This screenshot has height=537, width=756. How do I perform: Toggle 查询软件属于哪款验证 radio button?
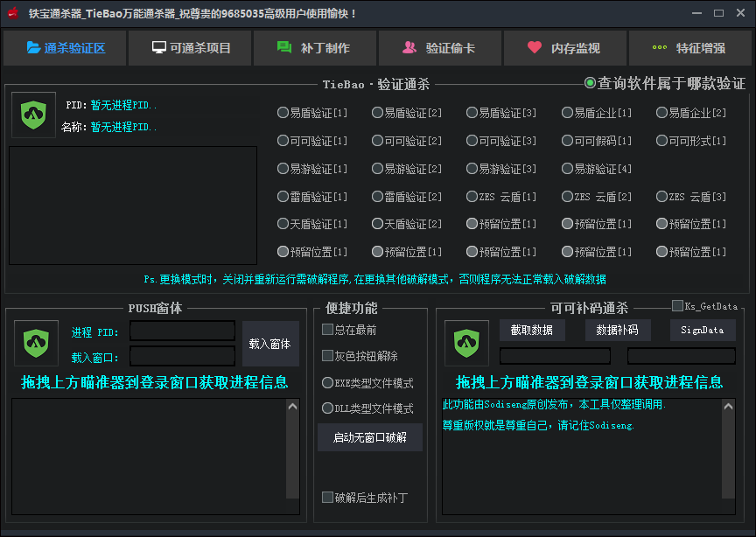pos(591,83)
